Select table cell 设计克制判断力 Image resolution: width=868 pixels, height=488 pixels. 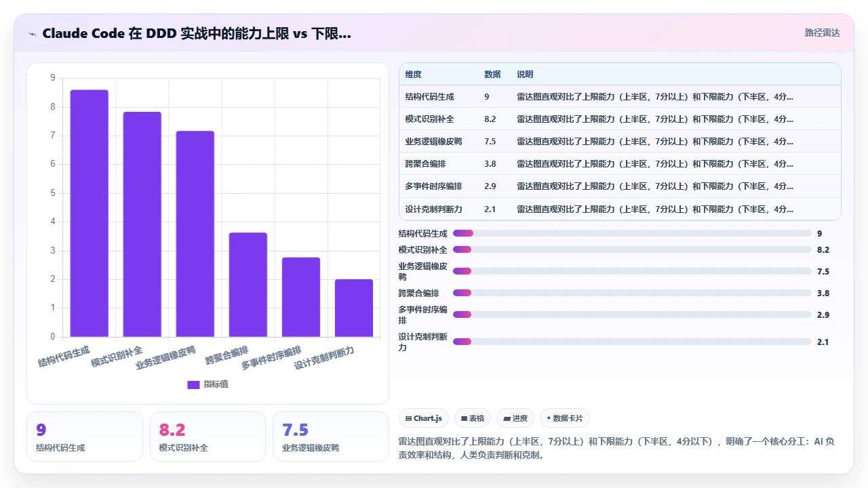coord(434,209)
